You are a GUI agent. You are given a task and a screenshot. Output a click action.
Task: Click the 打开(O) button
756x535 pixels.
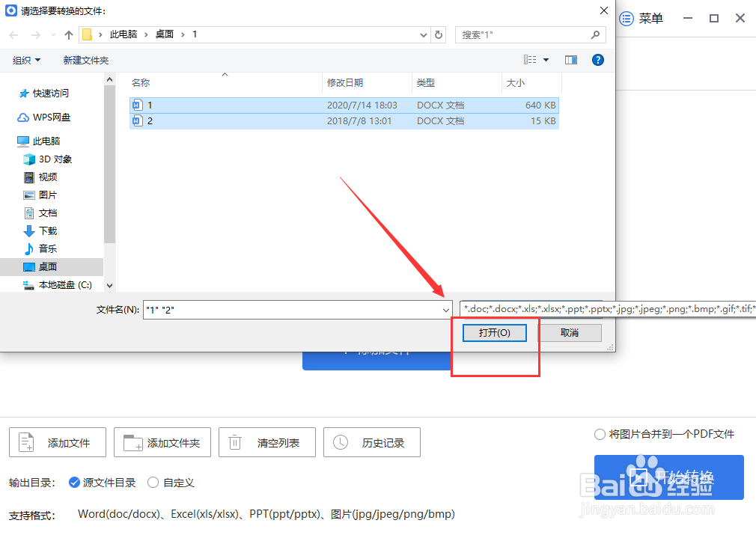pyautogui.click(x=495, y=333)
